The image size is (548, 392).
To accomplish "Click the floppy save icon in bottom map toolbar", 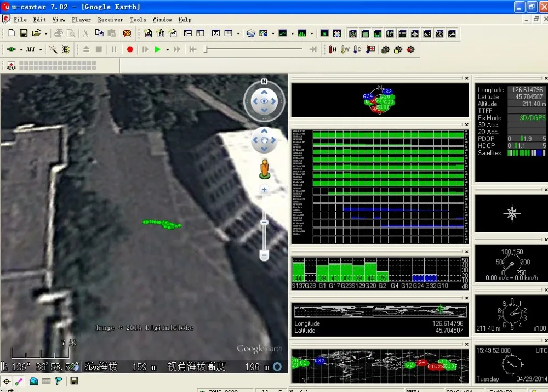I will [x=74, y=381].
